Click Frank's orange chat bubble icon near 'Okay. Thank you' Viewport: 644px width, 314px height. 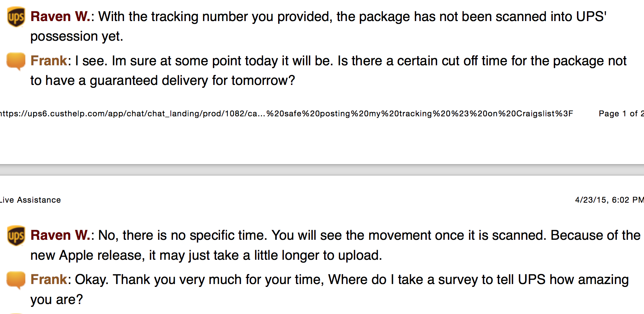(x=16, y=280)
